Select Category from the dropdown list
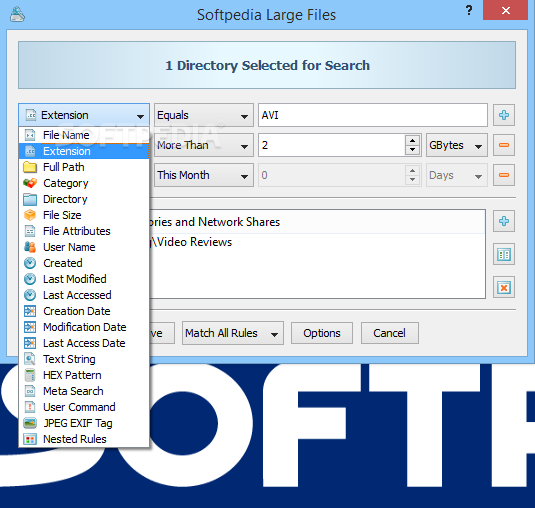The height and width of the screenshot is (508, 535). (84, 183)
